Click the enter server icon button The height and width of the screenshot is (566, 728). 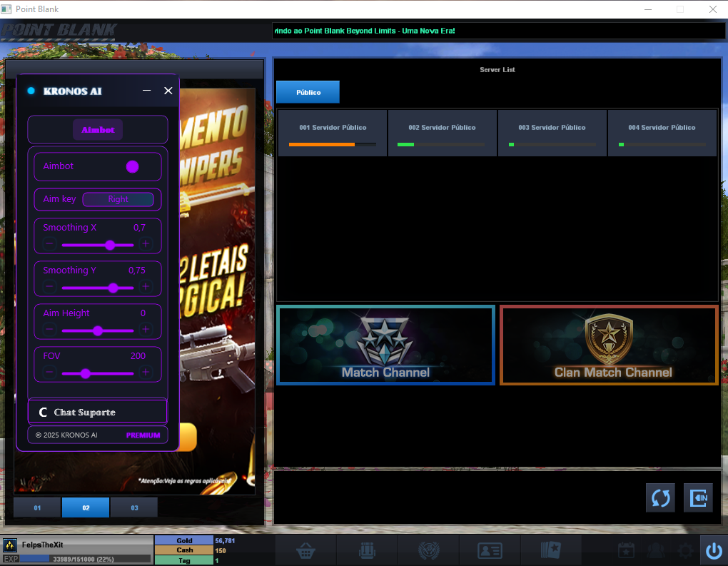tap(698, 497)
